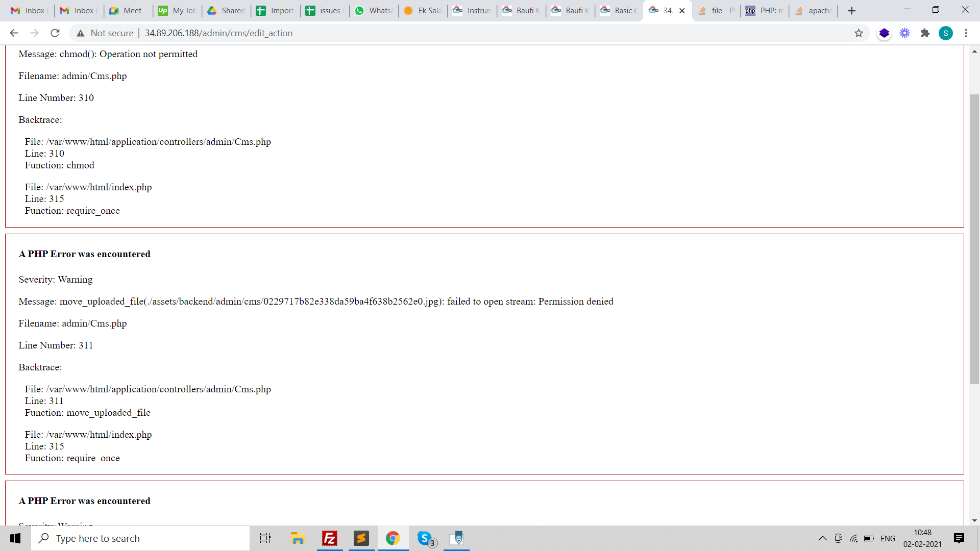This screenshot has width=980, height=551.
Task: Click the Not secure warning icon
Action: click(81, 33)
